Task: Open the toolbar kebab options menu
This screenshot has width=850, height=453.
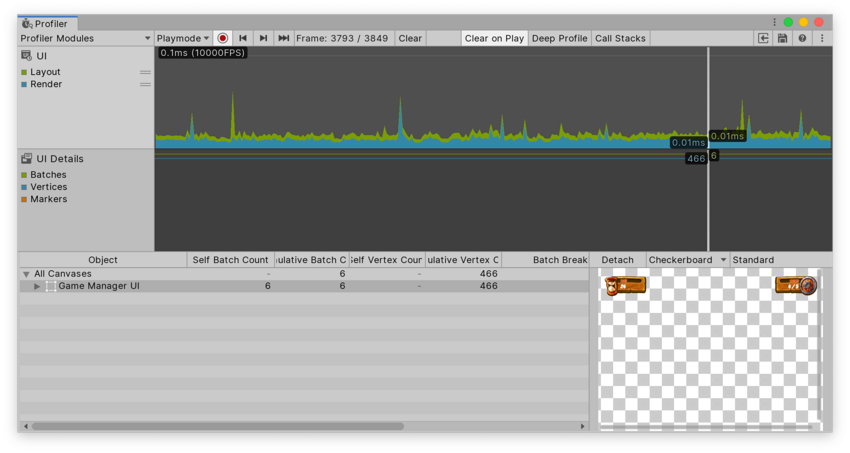Action: [x=822, y=38]
